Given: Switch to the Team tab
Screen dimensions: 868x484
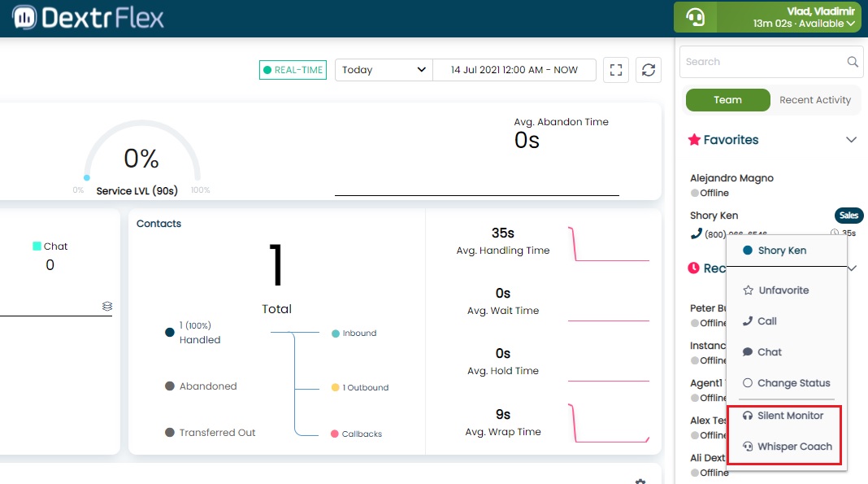Looking at the screenshot, I should point(727,100).
